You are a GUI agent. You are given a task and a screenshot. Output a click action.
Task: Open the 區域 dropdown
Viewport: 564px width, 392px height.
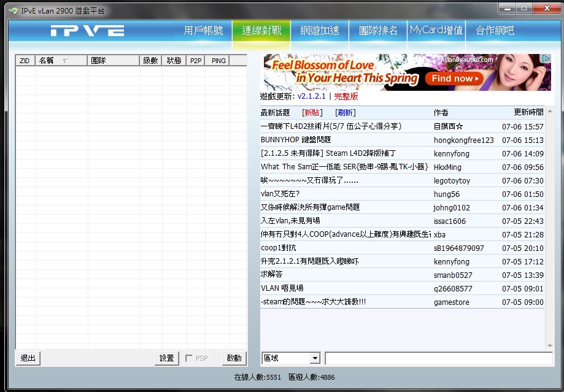315,358
